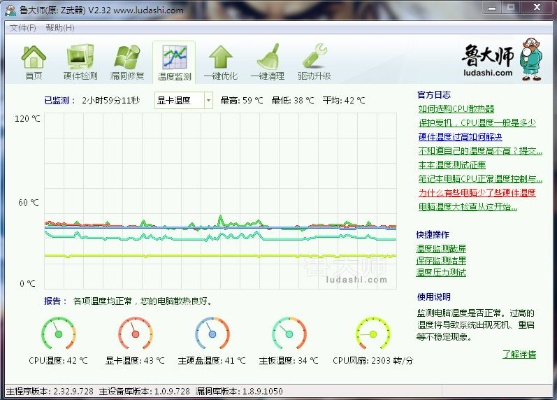Minimize the Ludashi window
This screenshot has width=557, height=400.
point(492,8)
